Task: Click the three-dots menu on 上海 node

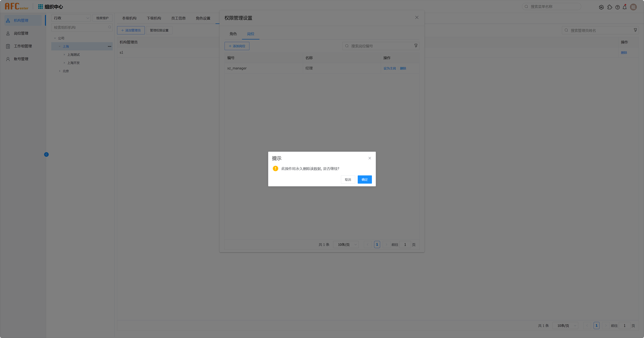Action: coord(110,46)
